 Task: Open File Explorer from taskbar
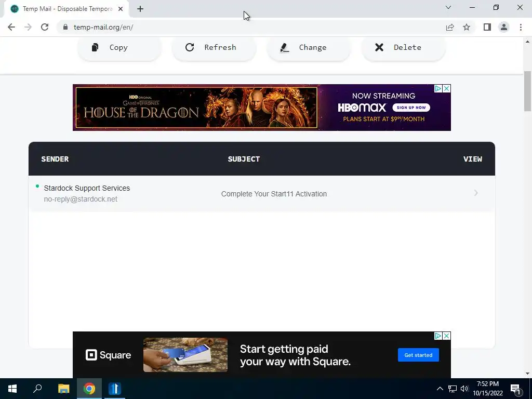(x=63, y=389)
